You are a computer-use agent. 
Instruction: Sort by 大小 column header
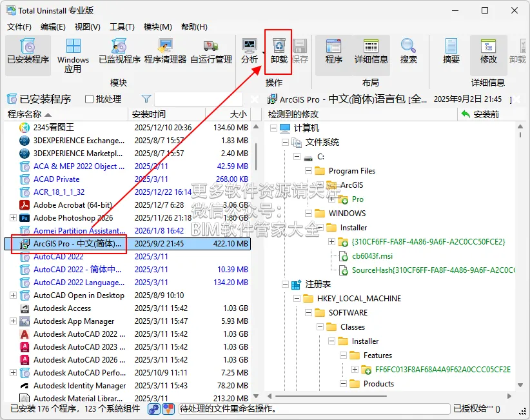pos(228,114)
